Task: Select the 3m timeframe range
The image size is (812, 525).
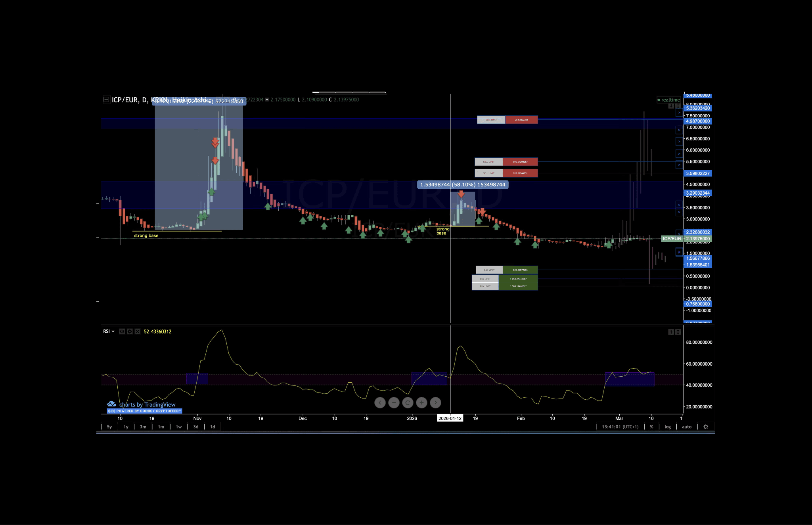Action: pyautogui.click(x=143, y=427)
